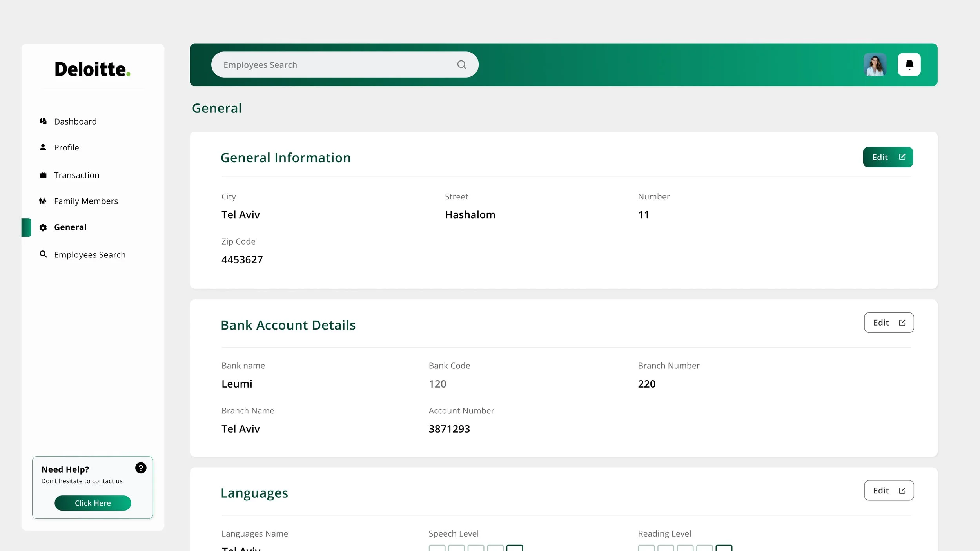Click the question mark help icon
This screenshot has width=980, height=551.
(x=141, y=468)
